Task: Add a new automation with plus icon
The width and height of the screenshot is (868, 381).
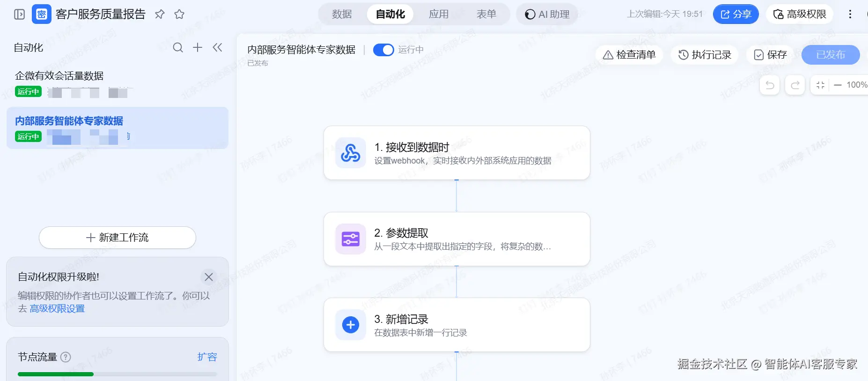Action: click(198, 47)
